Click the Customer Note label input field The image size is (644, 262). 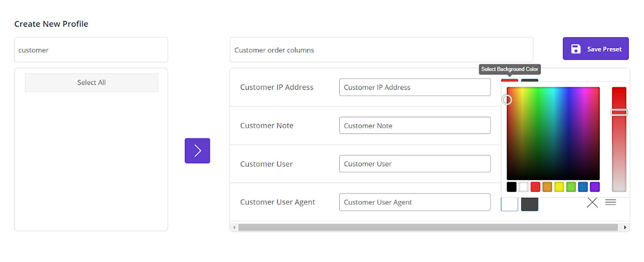point(414,125)
